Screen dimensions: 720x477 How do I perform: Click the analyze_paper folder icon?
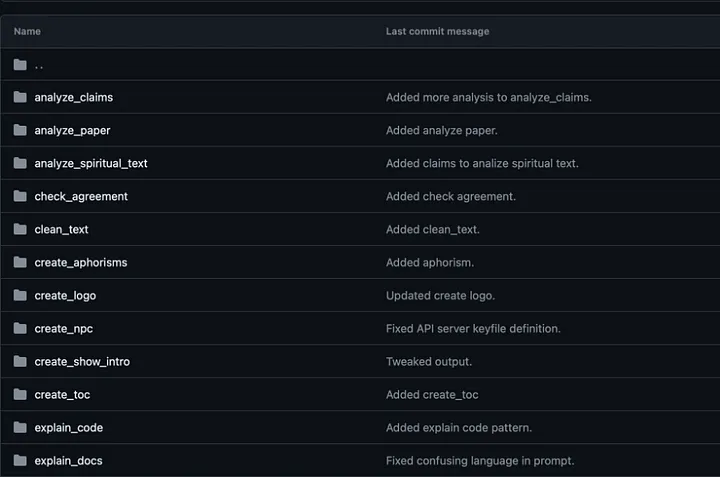click(20, 130)
